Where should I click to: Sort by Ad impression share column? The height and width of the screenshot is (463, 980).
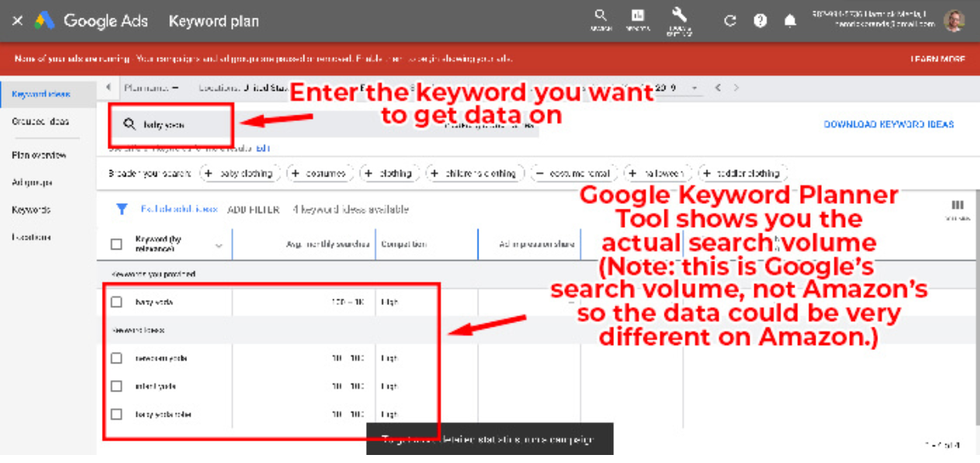point(537,244)
